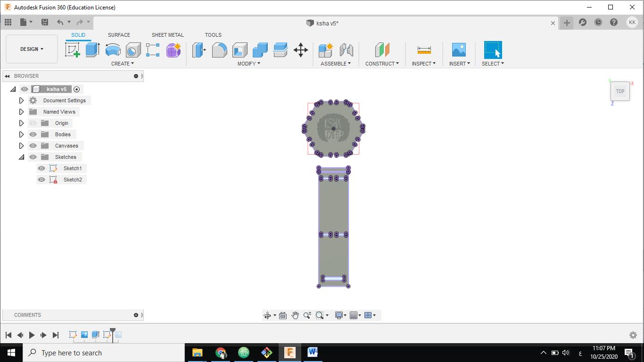644x362 pixels.
Task: Open timeline settings gear
Action: pos(633,335)
